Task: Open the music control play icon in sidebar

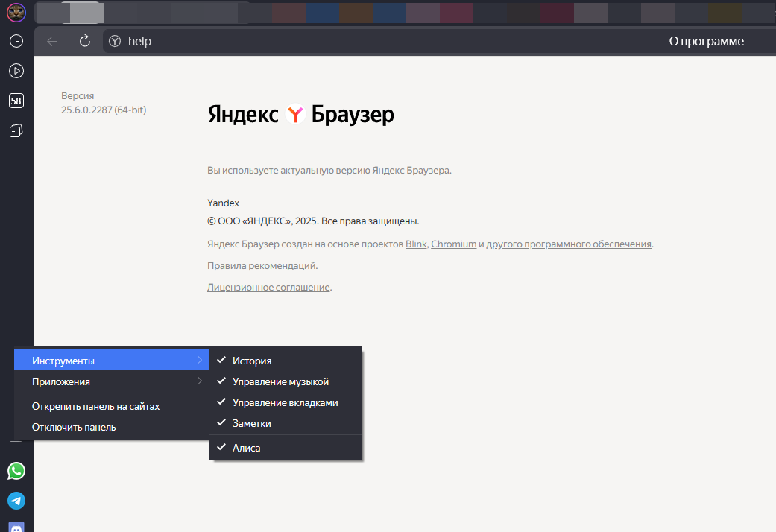Action: click(16, 71)
